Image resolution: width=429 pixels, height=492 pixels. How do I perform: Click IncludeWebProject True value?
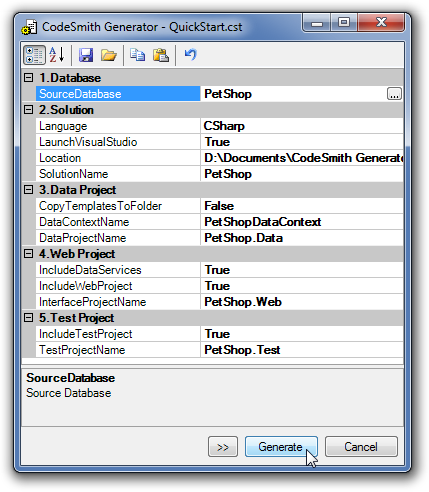[217, 286]
